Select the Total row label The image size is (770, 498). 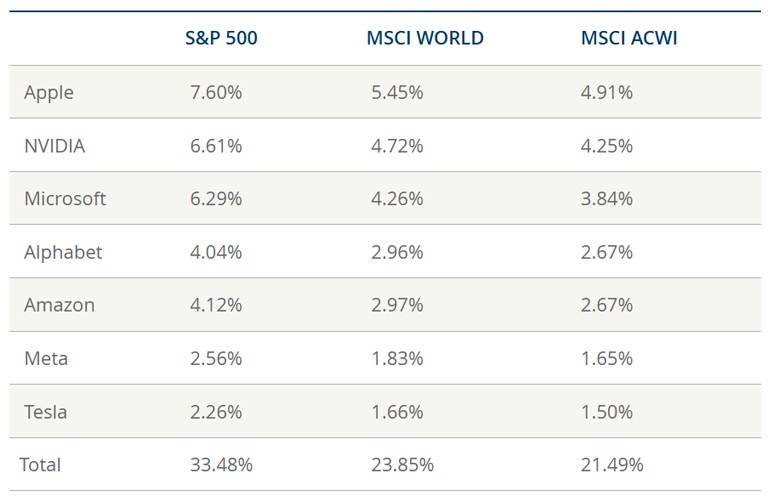[40, 465]
